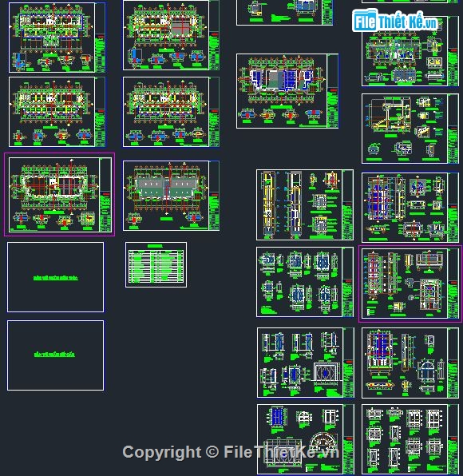Viewport: 463px width, 476px height.
Task: Select the plan sheet with gray hatched room
Action: pos(171,35)
